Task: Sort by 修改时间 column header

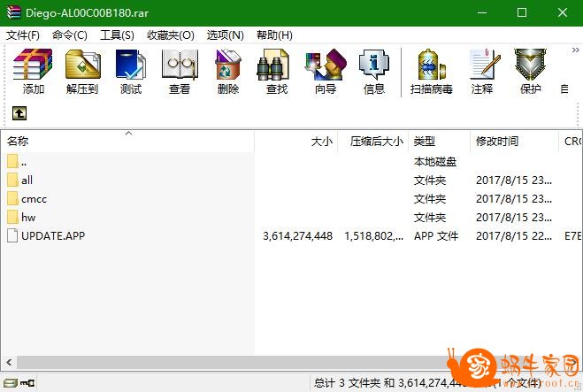Action: (514, 142)
